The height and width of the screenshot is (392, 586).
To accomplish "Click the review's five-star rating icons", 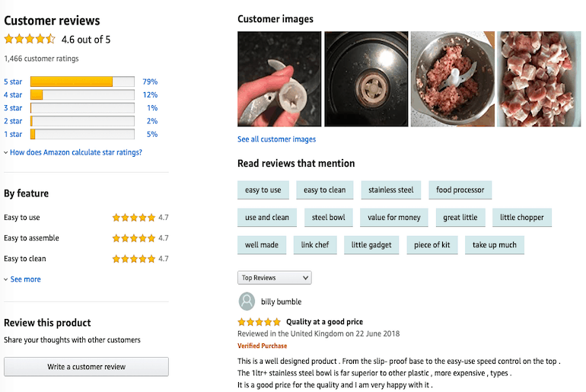I will point(259,322).
